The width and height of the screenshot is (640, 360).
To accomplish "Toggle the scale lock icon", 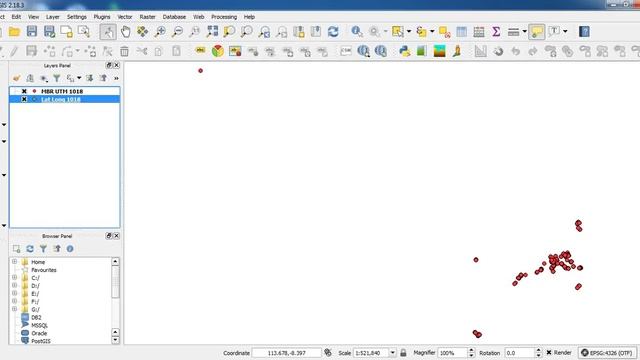I will coord(403,353).
